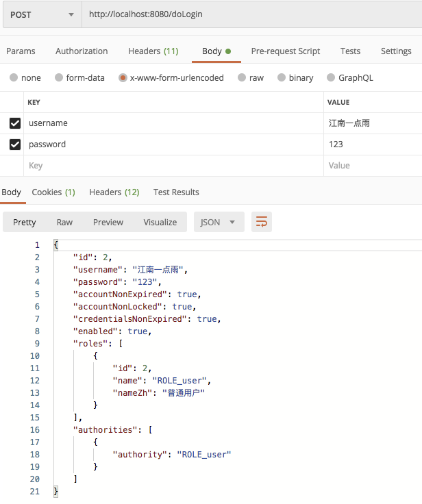
Task: Switch response view to Raw
Action: [64, 222]
